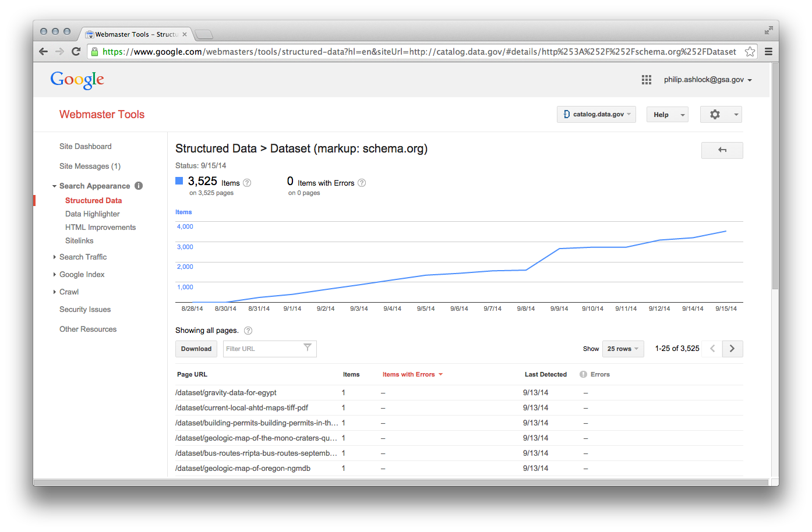
Task: Open Site Dashboard
Action: 85,146
